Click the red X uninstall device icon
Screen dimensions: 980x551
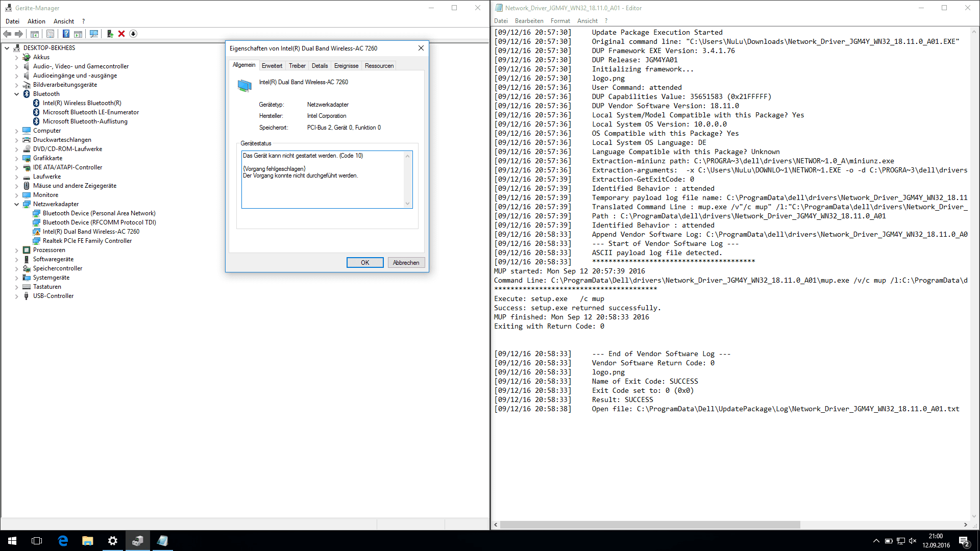click(x=121, y=34)
